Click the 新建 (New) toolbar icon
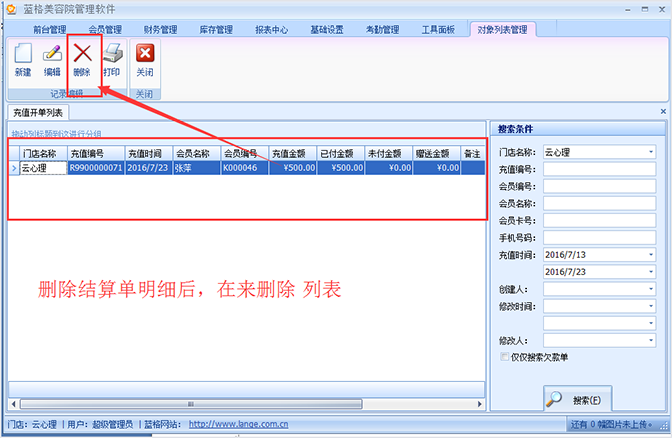This screenshot has width=672, height=438. [23, 60]
